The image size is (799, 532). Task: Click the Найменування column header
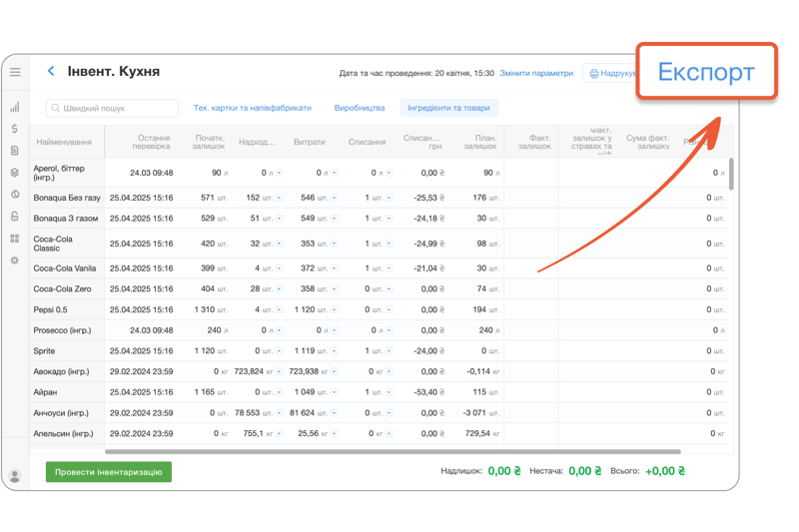coord(64,142)
